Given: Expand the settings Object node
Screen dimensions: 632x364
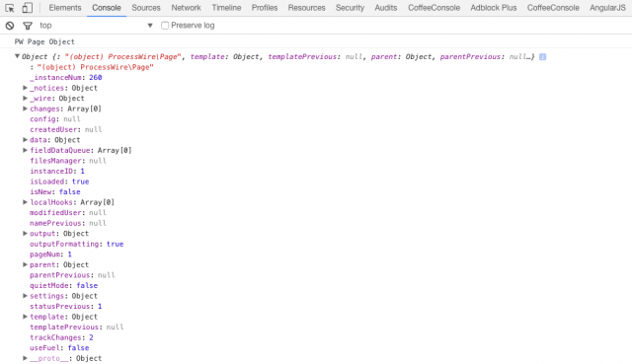Looking at the screenshot, I should [x=25, y=296].
